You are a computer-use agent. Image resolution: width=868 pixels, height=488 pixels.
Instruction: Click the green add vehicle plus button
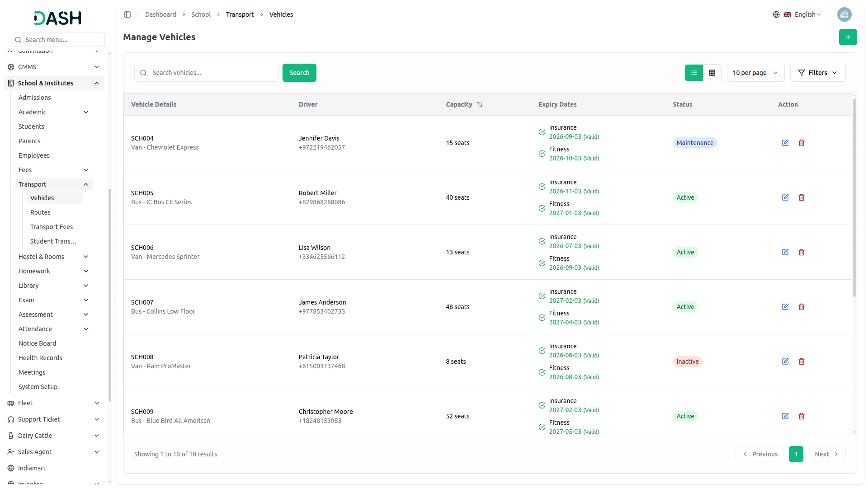pyautogui.click(x=847, y=37)
